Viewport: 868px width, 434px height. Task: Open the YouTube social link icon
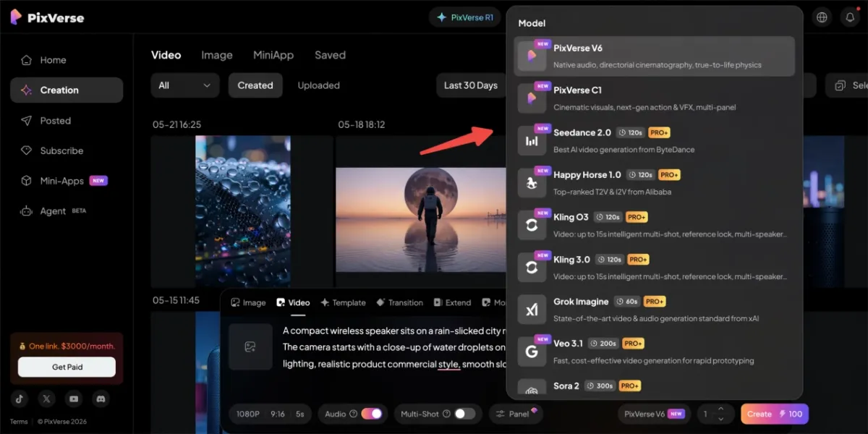click(x=73, y=399)
